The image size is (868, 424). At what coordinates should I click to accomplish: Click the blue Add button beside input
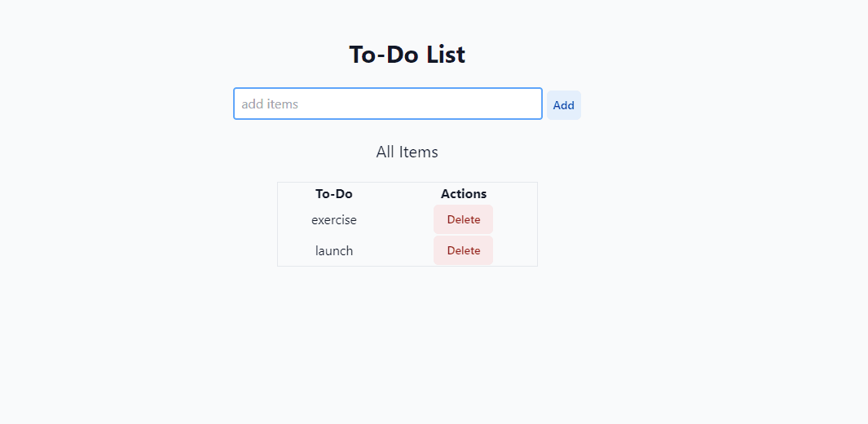[x=563, y=105]
